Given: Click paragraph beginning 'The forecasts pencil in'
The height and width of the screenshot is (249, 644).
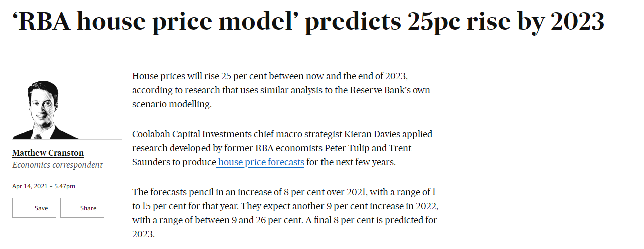Looking at the screenshot, I should tap(285, 213).
